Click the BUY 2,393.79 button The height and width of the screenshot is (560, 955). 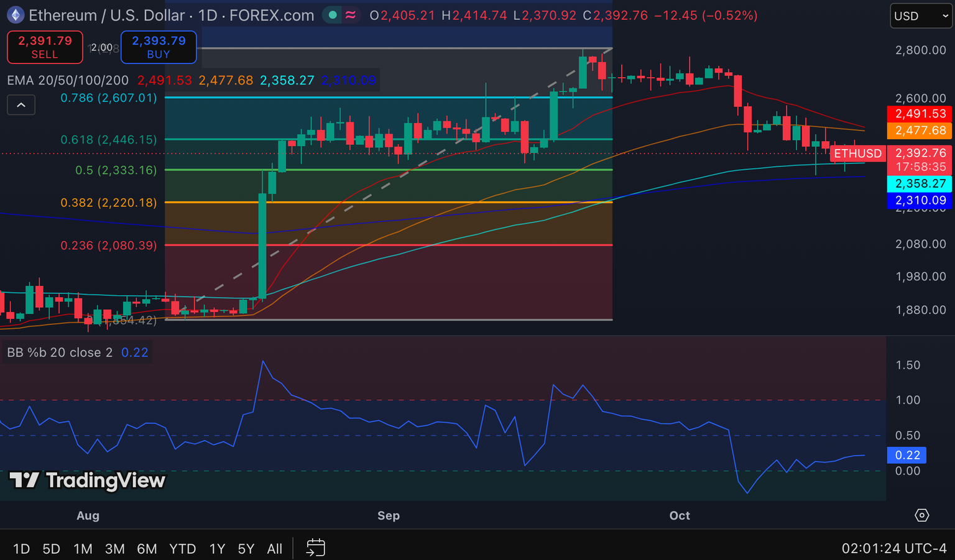click(x=159, y=47)
